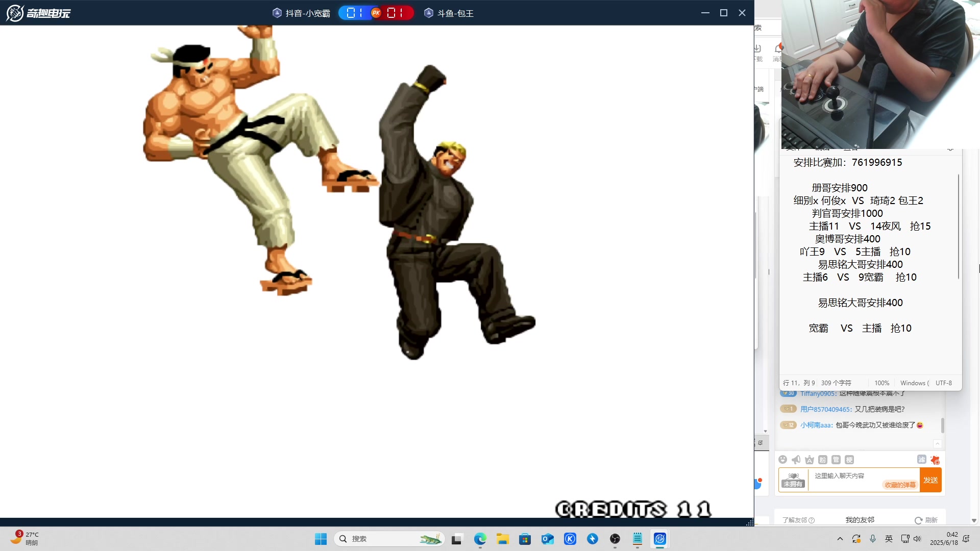Click the red paint splash danmaku icon
The height and width of the screenshot is (551, 980).
935,460
